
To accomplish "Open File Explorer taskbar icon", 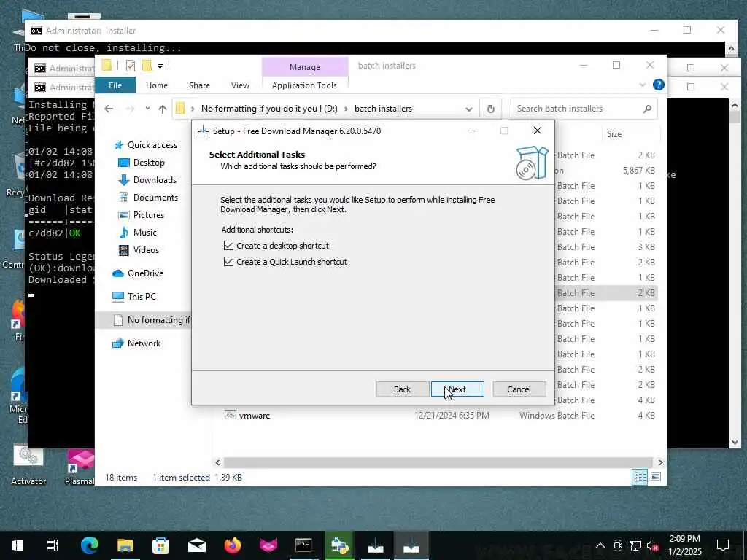I will (x=125, y=545).
